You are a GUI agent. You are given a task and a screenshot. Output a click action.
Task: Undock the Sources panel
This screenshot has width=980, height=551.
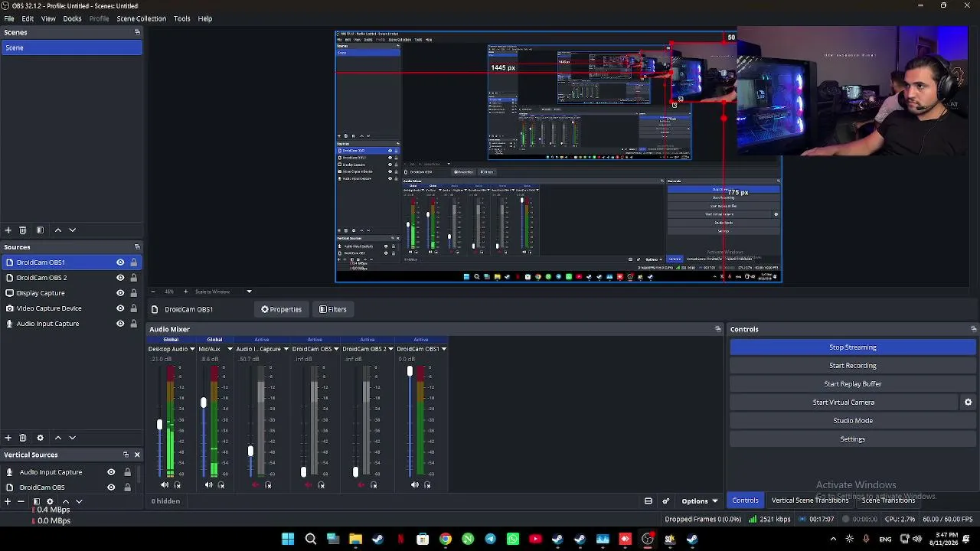[137, 247]
